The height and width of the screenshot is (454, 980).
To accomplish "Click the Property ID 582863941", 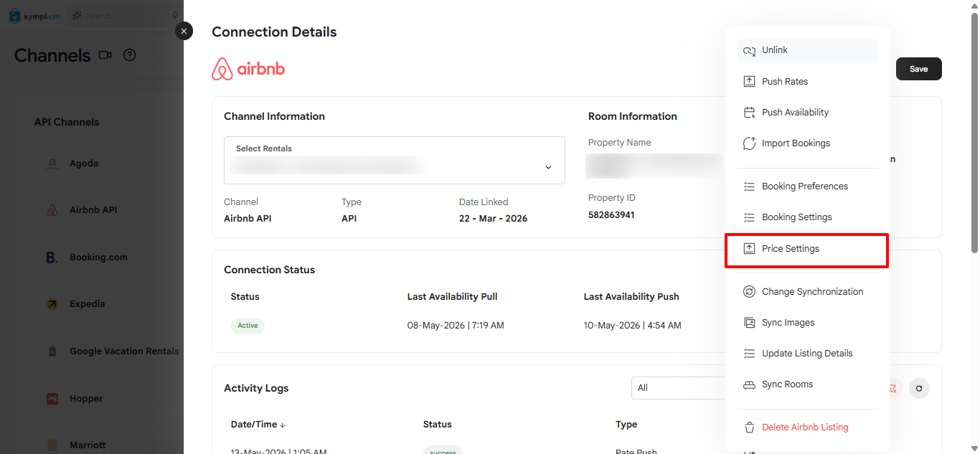I will (611, 215).
